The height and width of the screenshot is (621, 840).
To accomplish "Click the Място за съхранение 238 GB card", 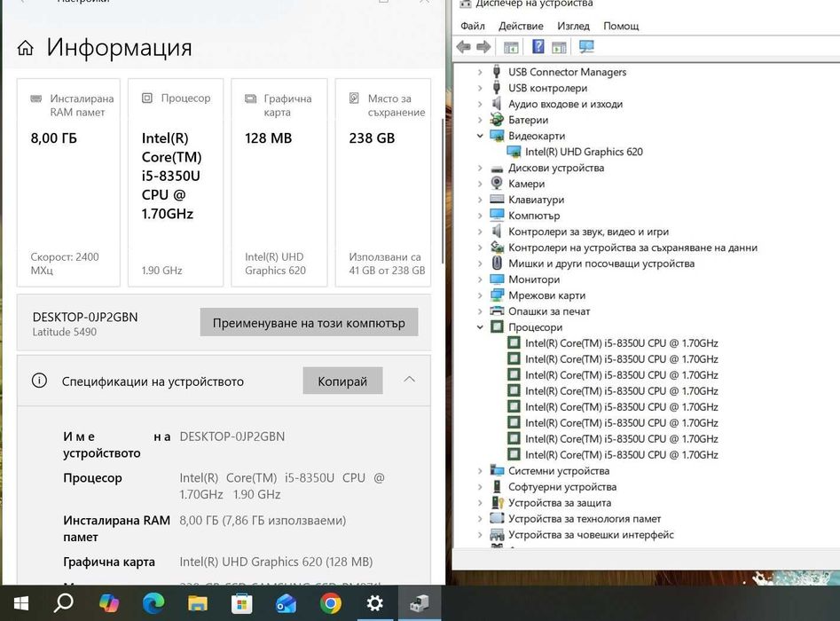I will click(383, 183).
